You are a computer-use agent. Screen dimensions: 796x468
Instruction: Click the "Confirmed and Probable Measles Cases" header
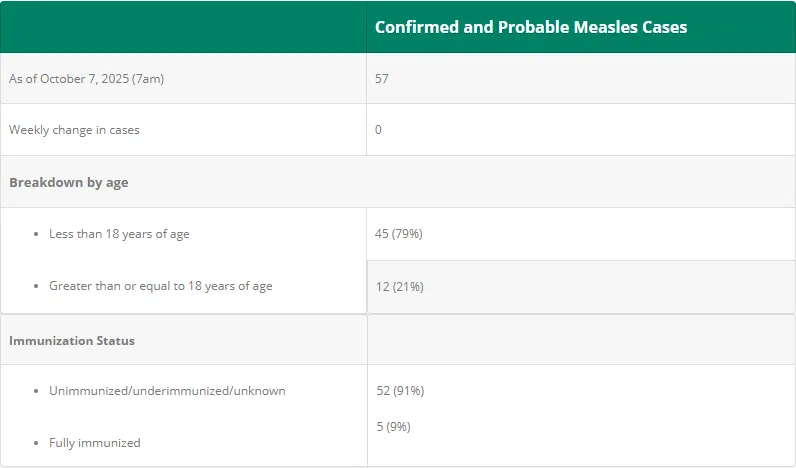pyautogui.click(x=530, y=27)
